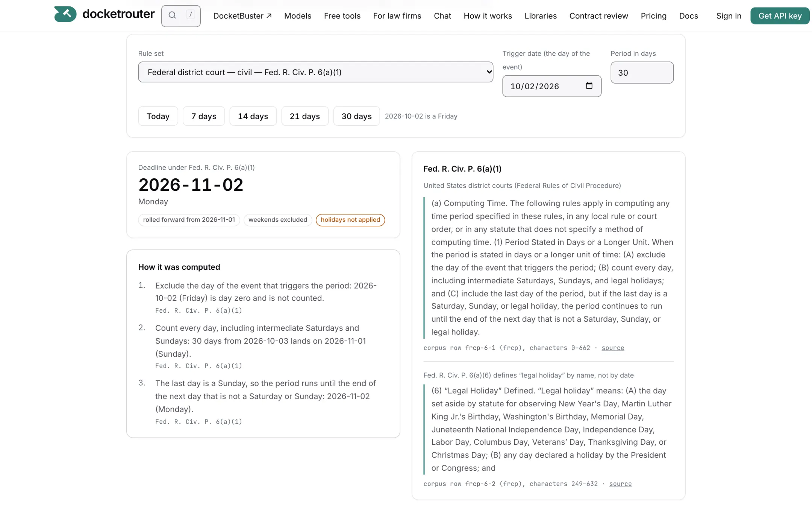Open How it works page
Screen dimensions: 812x508
click(x=488, y=16)
